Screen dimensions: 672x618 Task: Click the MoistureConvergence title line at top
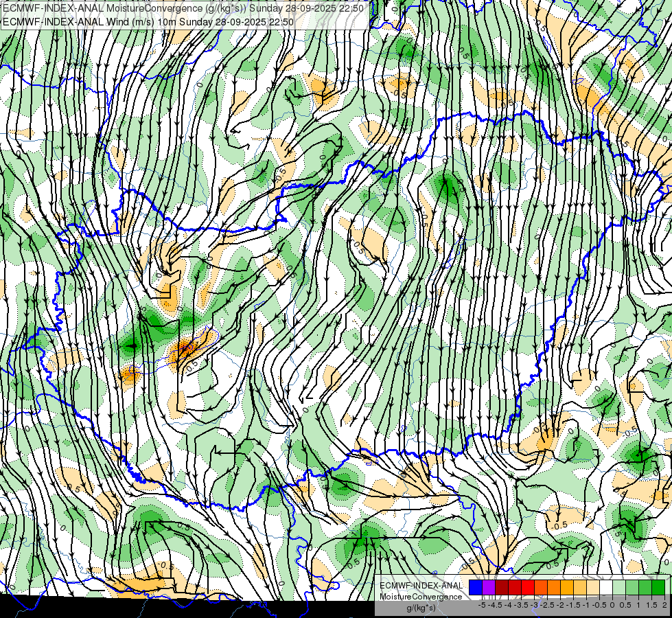point(183,8)
